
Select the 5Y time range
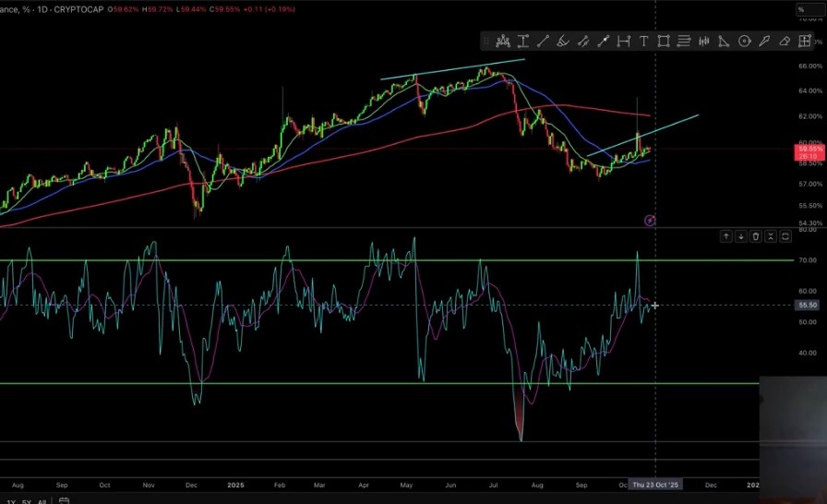[x=27, y=501]
